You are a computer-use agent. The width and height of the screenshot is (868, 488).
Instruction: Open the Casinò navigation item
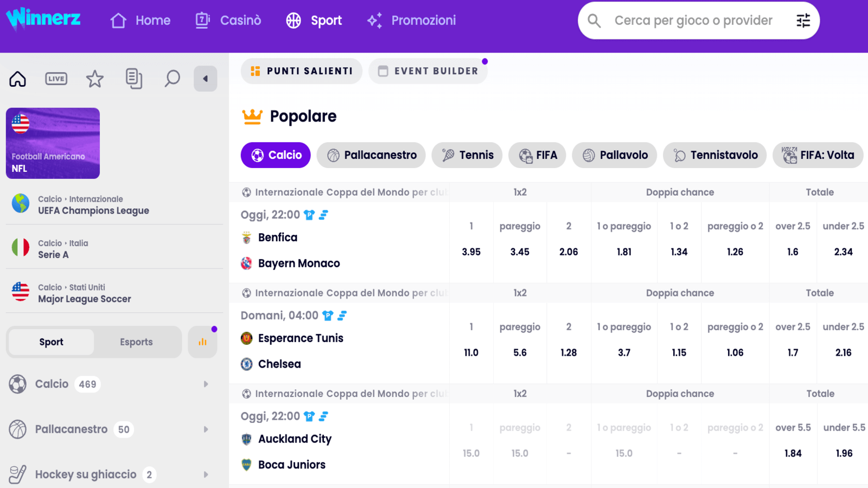pyautogui.click(x=228, y=21)
